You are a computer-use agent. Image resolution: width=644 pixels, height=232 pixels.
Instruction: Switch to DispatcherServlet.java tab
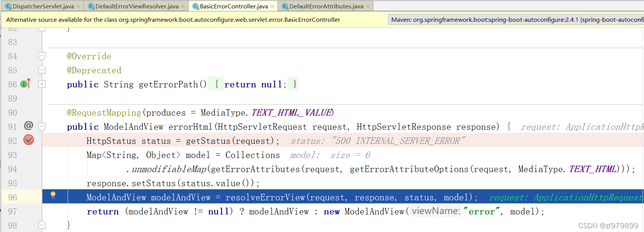pyautogui.click(x=43, y=6)
